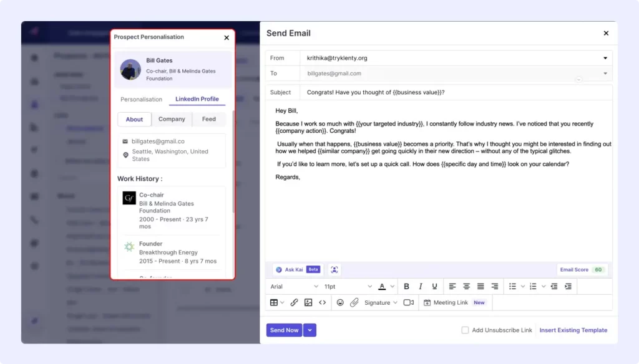Click the LinkedIn profile panel scrollbar

233,161
